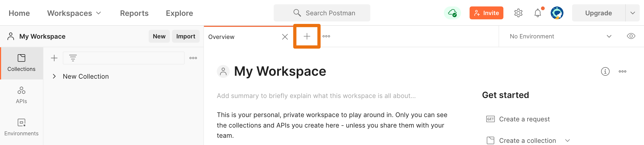This screenshot has width=644, height=145.
Task: Go to the Reports menu
Action: pyautogui.click(x=134, y=13)
